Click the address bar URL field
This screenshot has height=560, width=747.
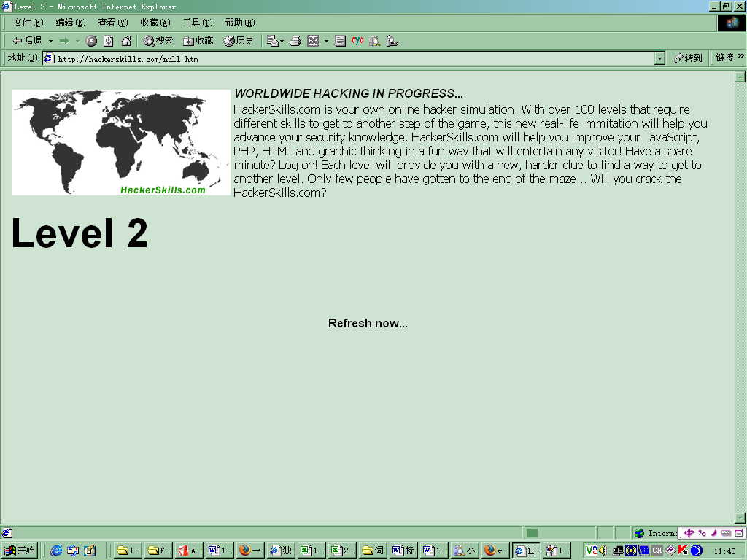354,58
